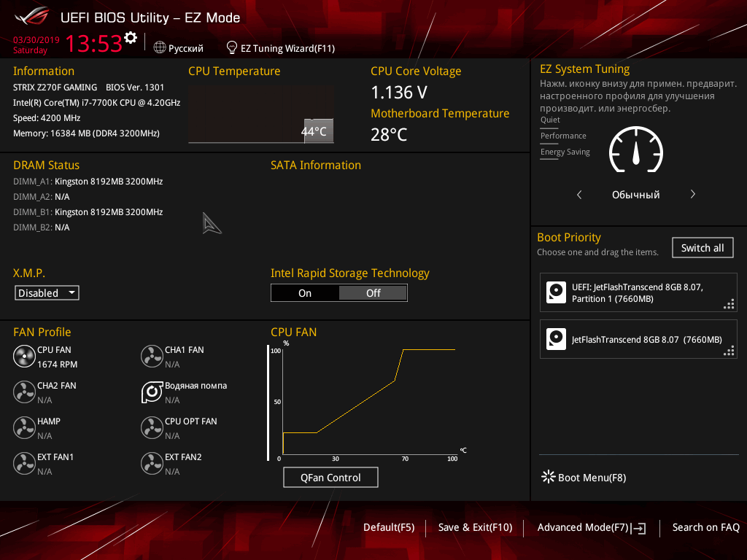Select the Quiet tuning profile
The height and width of the screenshot is (560, 747).
click(550, 120)
